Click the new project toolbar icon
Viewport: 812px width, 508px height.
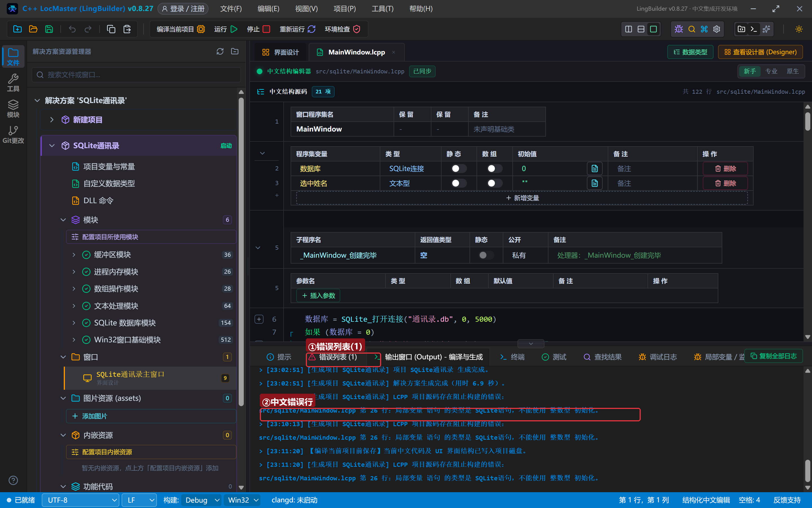(x=17, y=29)
